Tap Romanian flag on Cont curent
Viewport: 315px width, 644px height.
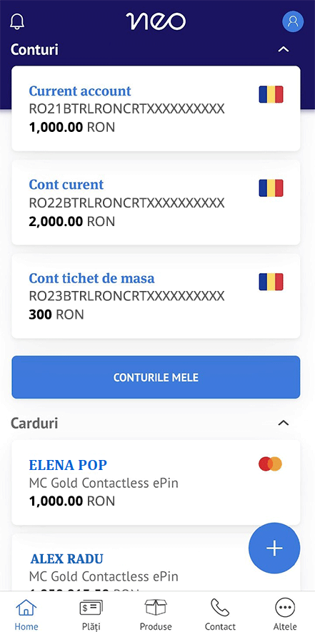271,188
